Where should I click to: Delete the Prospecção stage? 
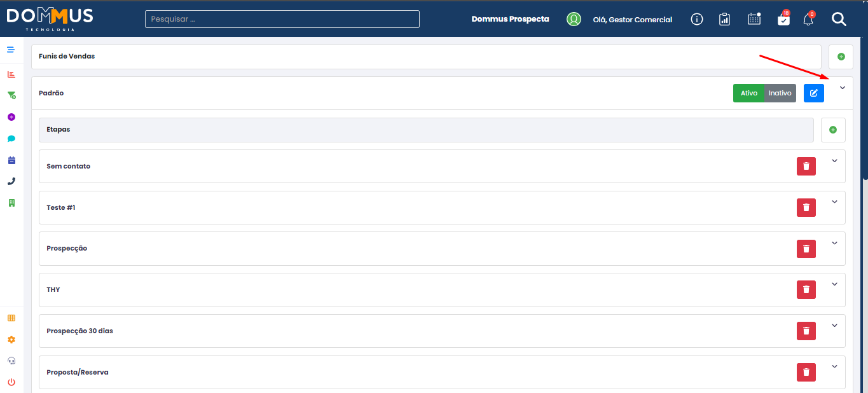pyautogui.click(x=806, y=249)
